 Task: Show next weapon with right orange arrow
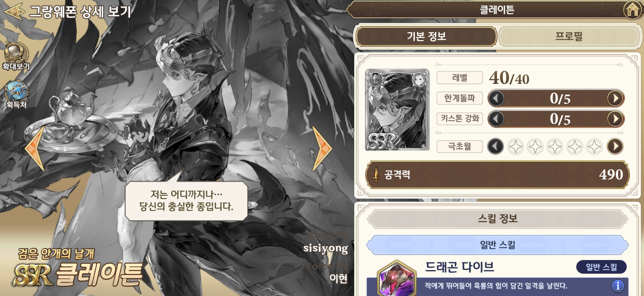(322, 148)
